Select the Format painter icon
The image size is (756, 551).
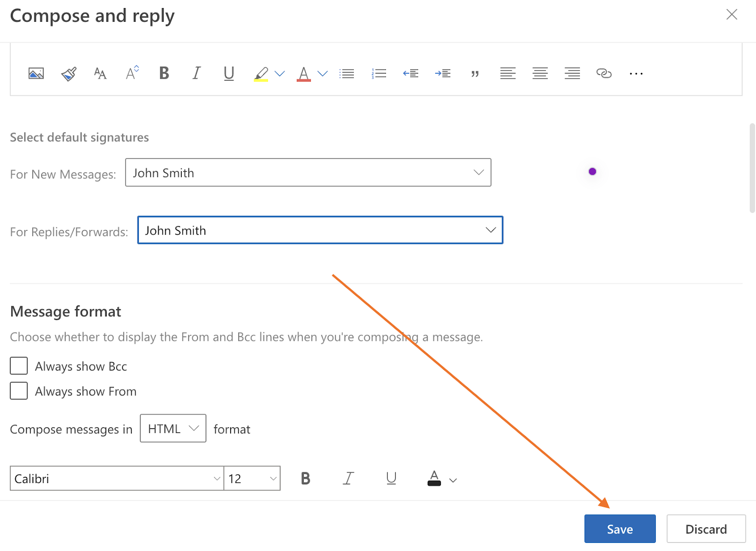69,74
